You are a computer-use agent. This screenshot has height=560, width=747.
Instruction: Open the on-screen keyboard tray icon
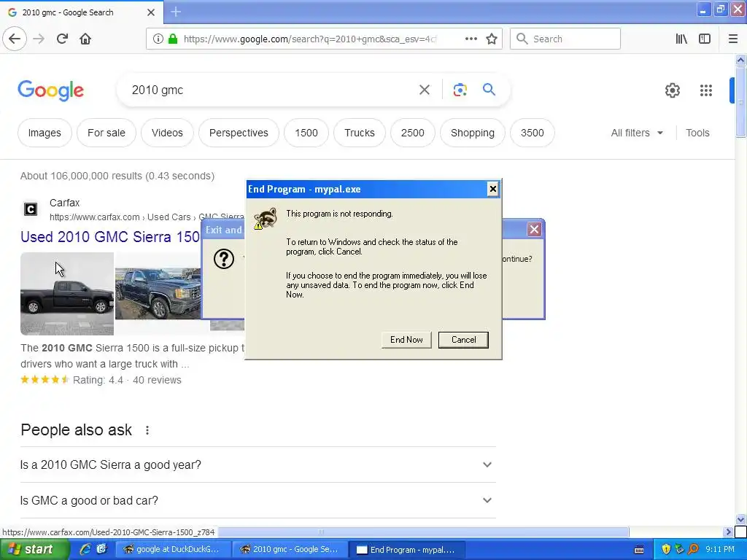click(x=639, y=550)
